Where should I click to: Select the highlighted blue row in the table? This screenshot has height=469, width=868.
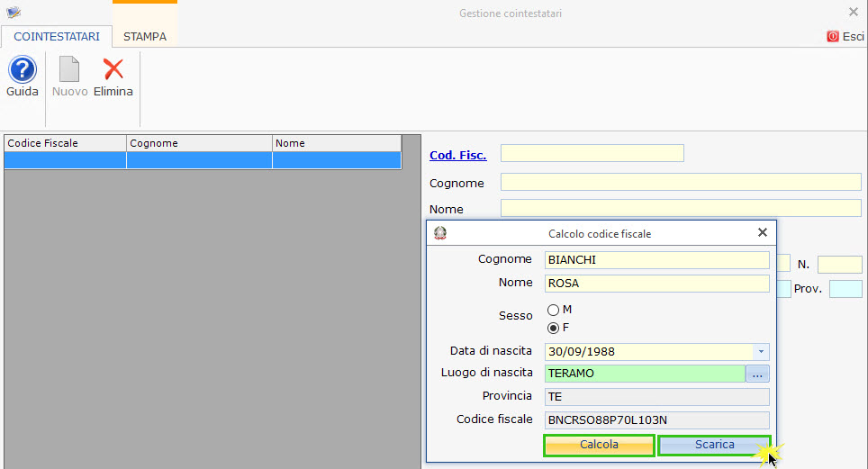click(203, 160)
